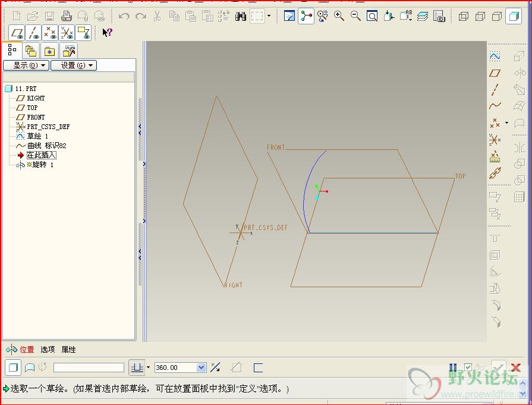Image resolution: width=532 pixels, height=405 pixels.
Task: Select the datum plane tool
Action: [x=495, y=73]
